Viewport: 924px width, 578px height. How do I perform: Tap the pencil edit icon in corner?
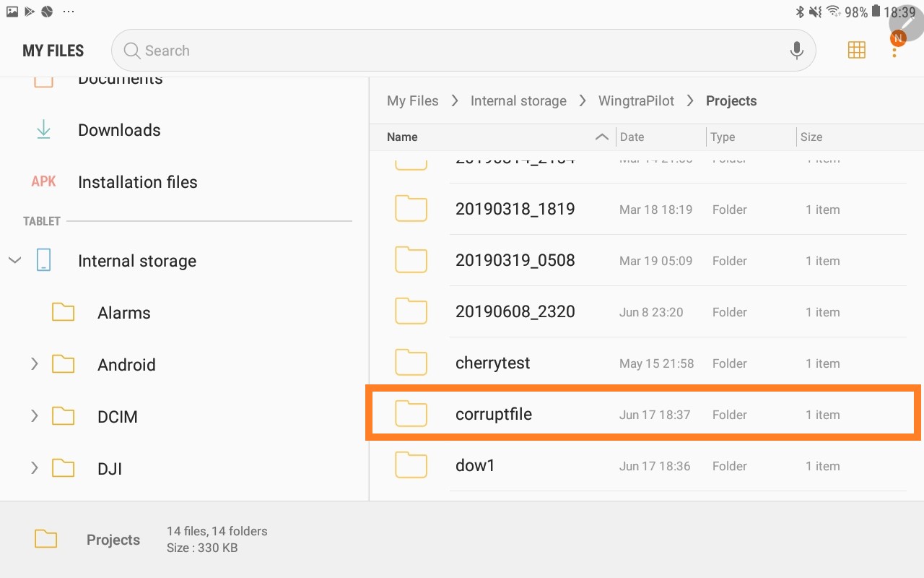coord(906,22)
